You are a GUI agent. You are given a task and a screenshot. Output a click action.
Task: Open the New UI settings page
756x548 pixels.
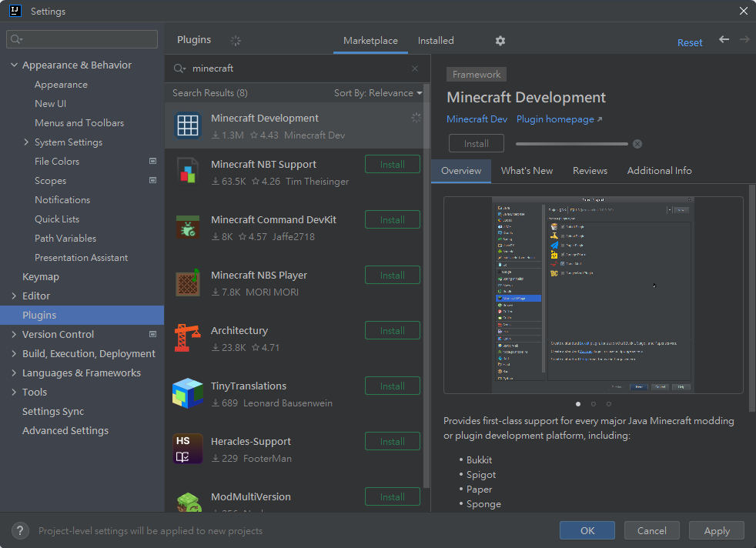pyautogui.click(x=50, y=104)
